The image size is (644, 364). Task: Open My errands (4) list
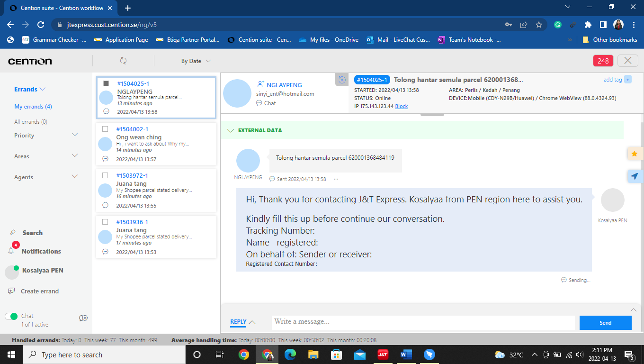coord(33,107)
